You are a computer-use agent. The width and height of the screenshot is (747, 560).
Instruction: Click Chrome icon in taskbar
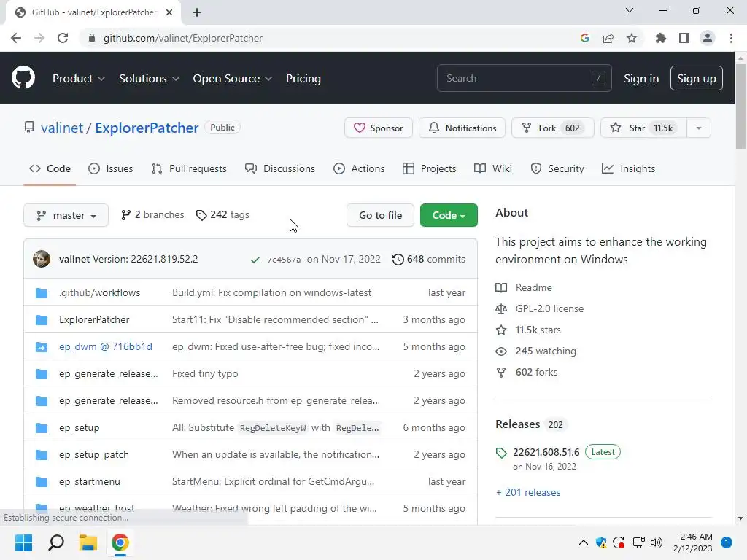(120, 542)
